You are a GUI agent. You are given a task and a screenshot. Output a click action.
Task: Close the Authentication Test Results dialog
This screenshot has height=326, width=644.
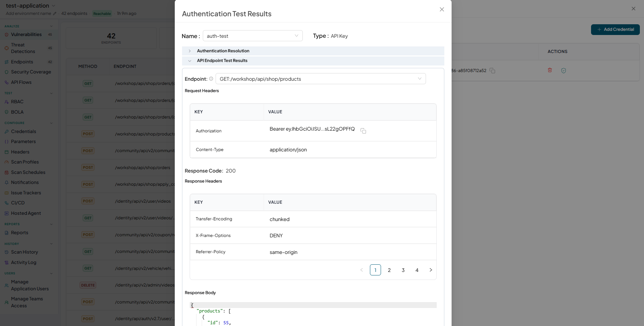coord(442,9)
